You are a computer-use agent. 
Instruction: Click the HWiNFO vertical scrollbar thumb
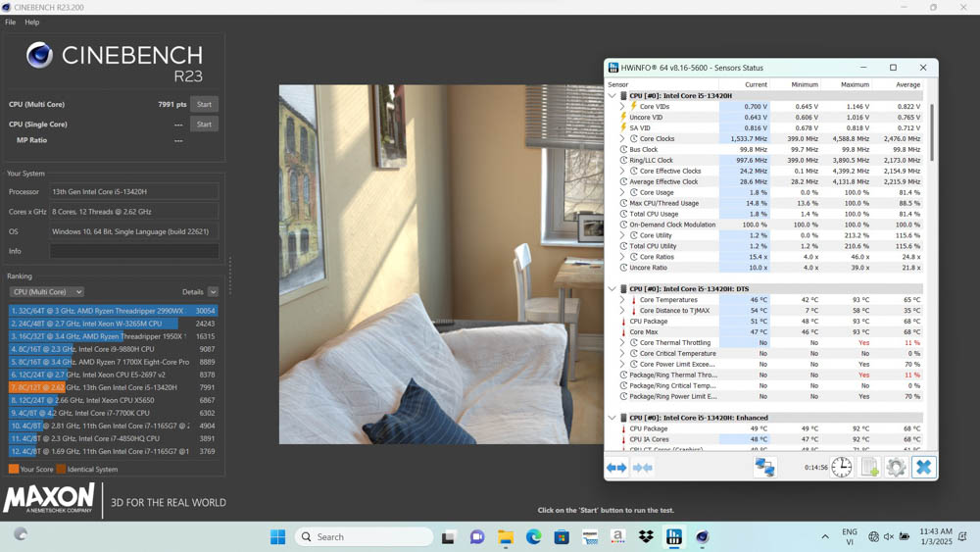click(x=931, y=131)
